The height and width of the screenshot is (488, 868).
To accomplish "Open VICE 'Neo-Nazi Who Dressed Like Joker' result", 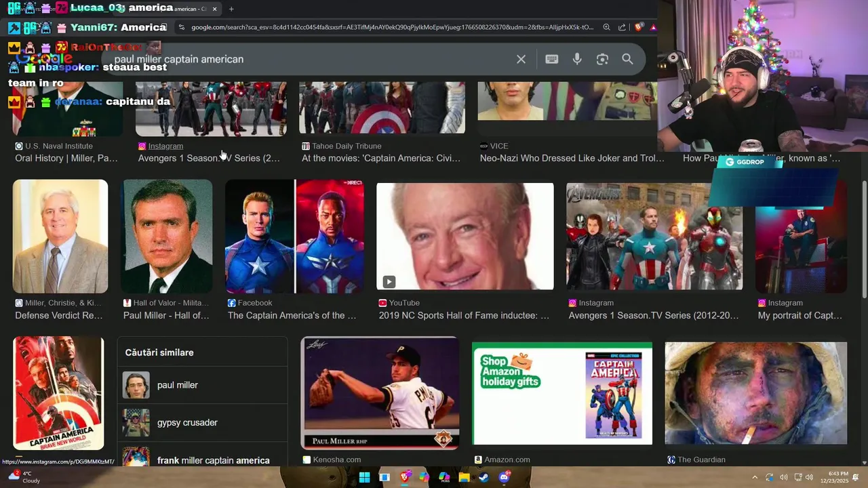I will [572, 158].
